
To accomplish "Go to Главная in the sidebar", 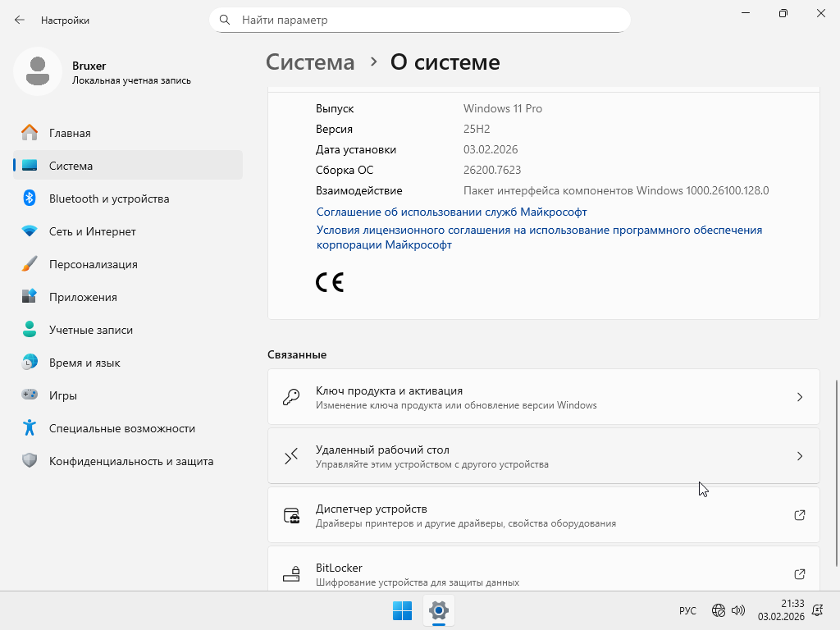I will [x=70, y=133].
